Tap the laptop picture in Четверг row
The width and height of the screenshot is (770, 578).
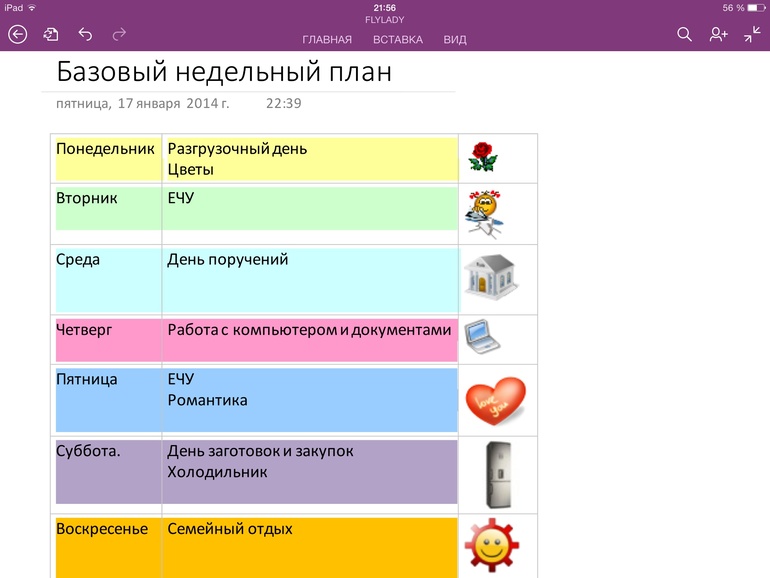(x=484, y=337)
